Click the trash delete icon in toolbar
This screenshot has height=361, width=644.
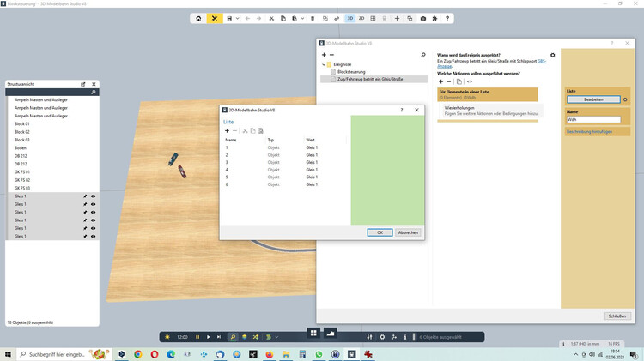312,17
